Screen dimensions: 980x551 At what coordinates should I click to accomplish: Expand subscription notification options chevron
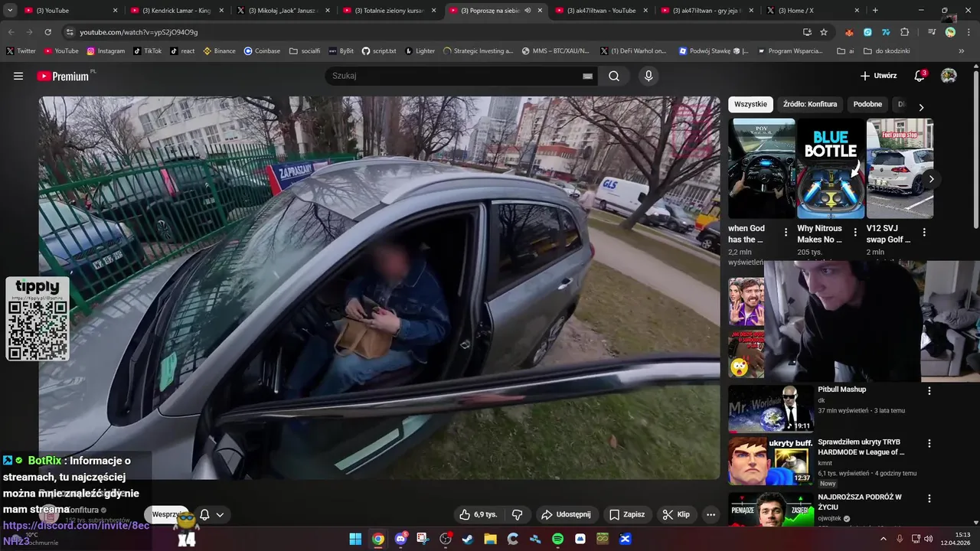point(220,514)
